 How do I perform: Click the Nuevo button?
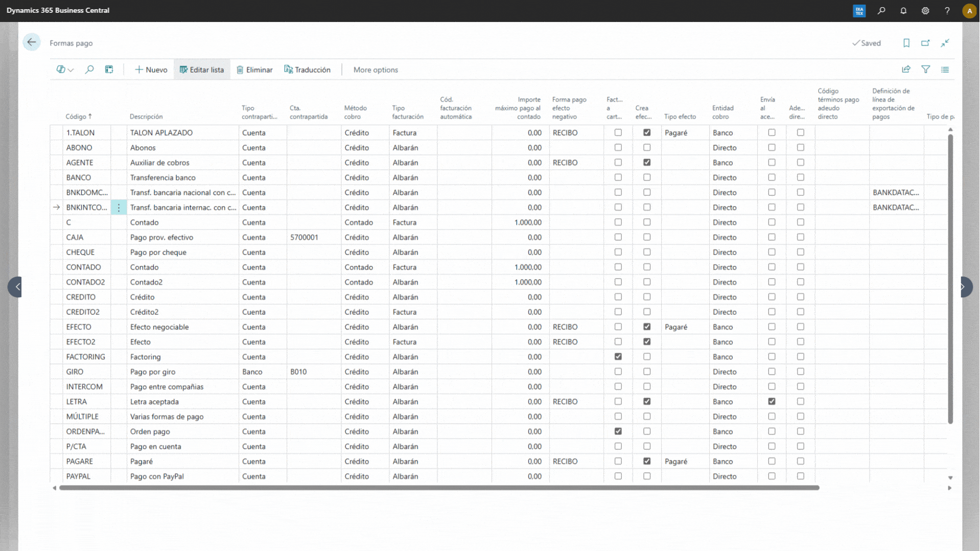[x=151, y=70]
